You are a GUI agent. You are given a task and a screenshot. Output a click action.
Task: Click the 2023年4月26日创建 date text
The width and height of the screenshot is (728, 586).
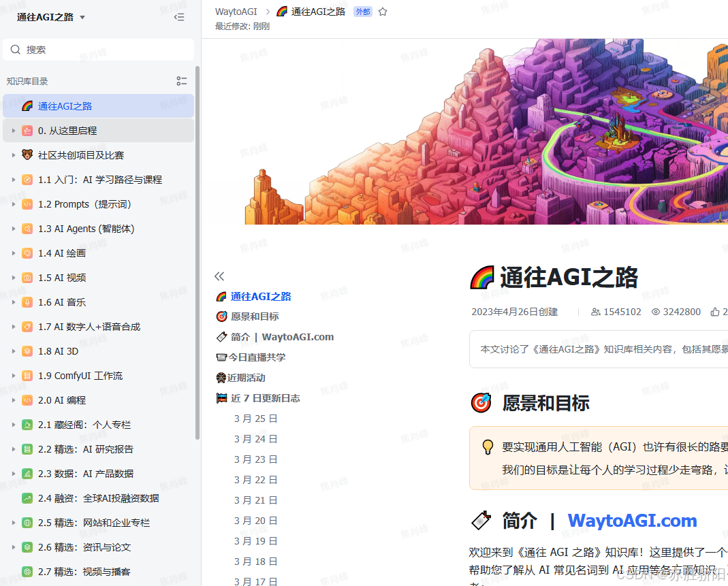tap(515, 312)
